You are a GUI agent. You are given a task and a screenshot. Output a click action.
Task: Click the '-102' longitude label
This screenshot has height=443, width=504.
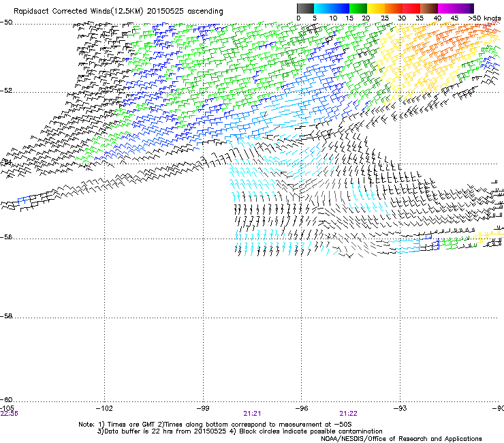(104, 408)
